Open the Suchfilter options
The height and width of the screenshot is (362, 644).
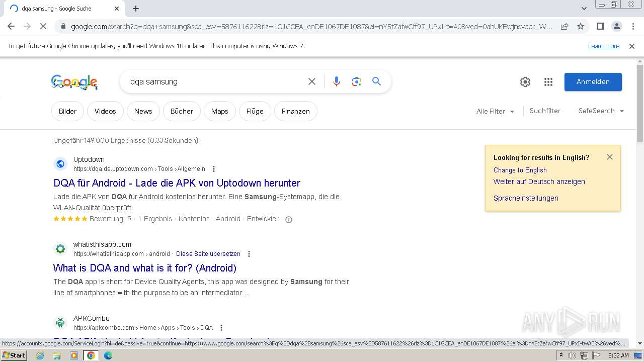pos(545,111)
